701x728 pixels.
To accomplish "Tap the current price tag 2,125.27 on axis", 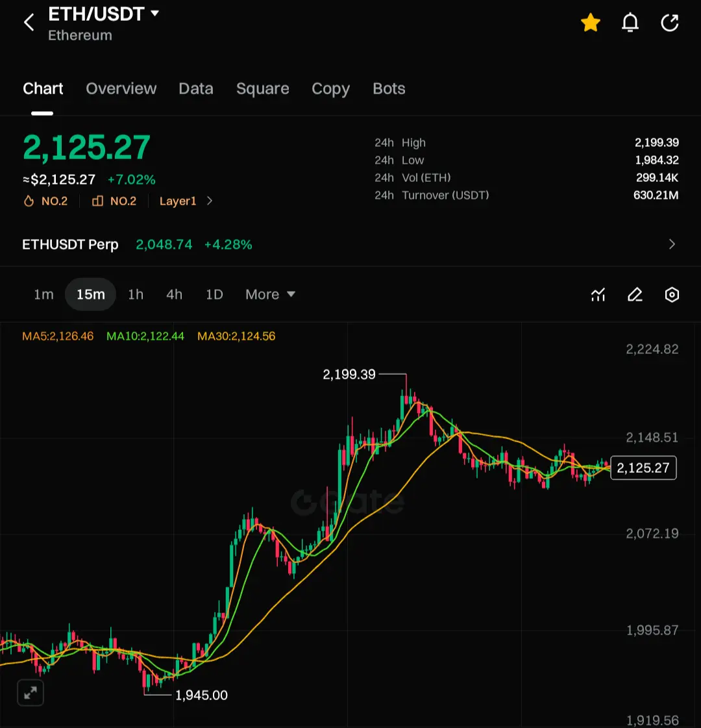I will click(x=643, y=468).
